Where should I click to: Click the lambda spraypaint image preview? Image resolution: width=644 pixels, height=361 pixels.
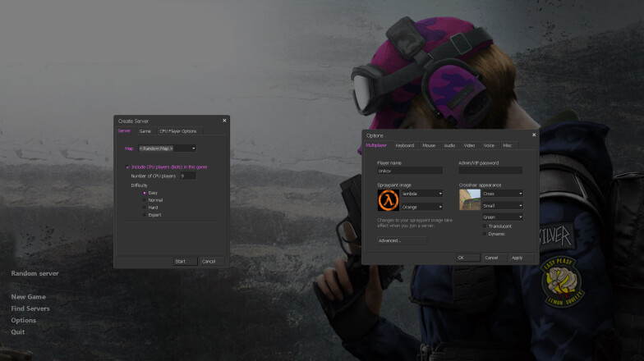point(388,200)
